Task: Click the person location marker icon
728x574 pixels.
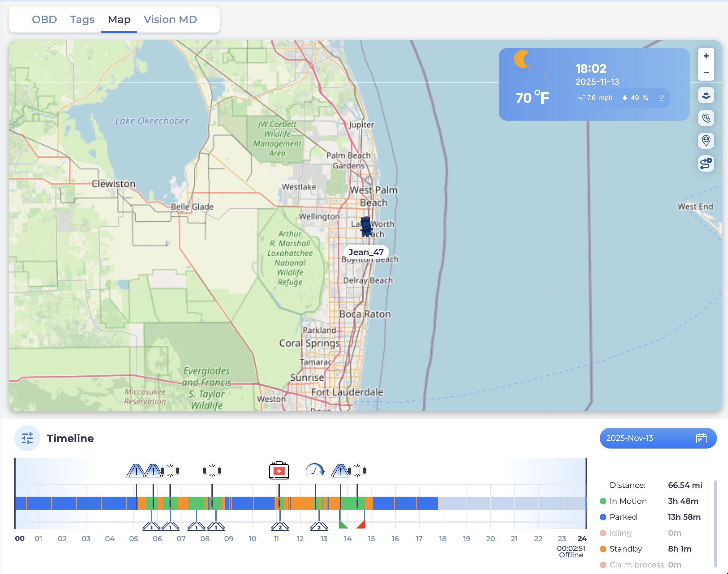Action: tap(706, 140)
